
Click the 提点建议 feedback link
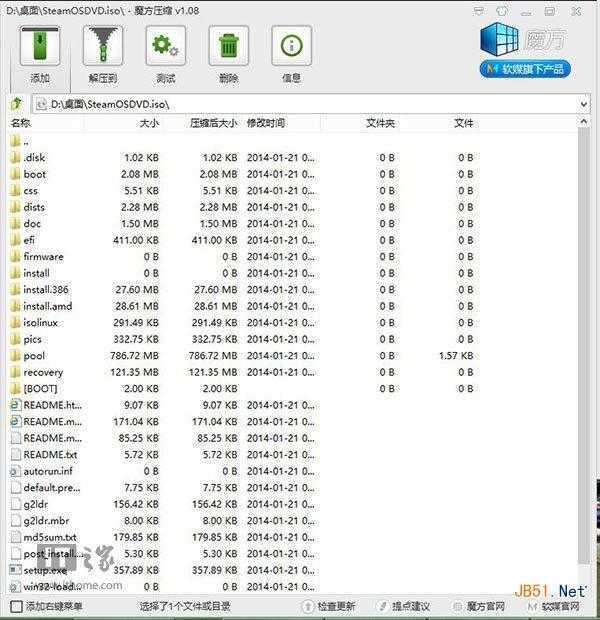(x=404, y=606)
